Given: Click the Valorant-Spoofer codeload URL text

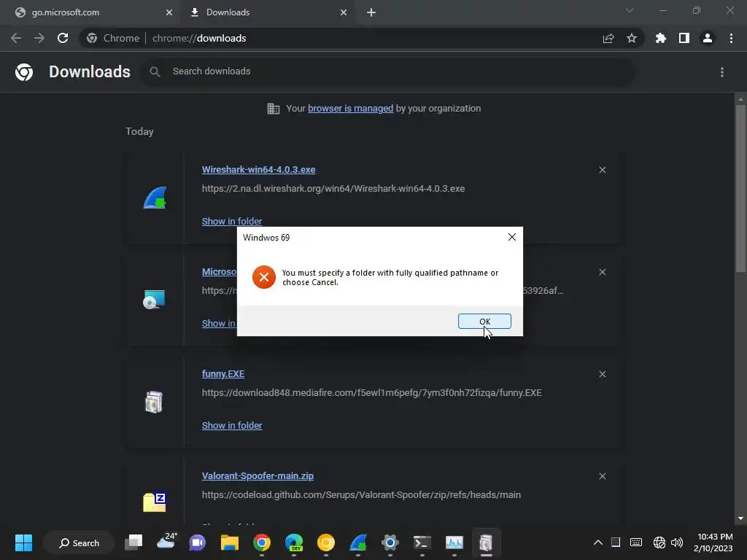Looking at the screenshot, I should [361, 495].
